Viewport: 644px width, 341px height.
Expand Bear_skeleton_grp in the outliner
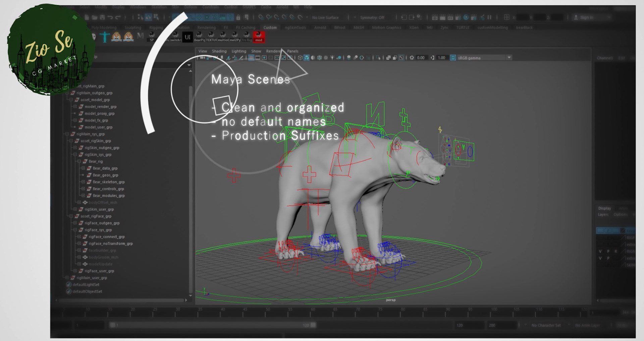[83, 182]
